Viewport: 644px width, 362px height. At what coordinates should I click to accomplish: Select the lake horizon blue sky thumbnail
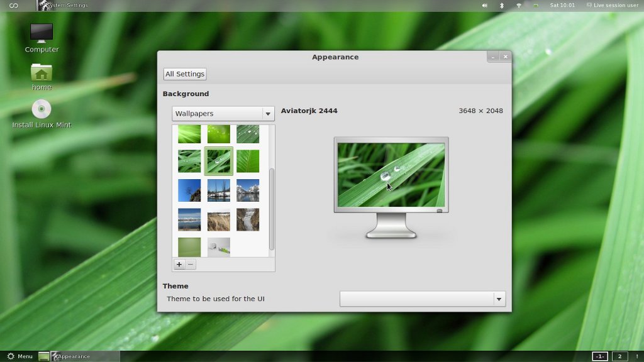pyautogui.click(x=189, y=219)
